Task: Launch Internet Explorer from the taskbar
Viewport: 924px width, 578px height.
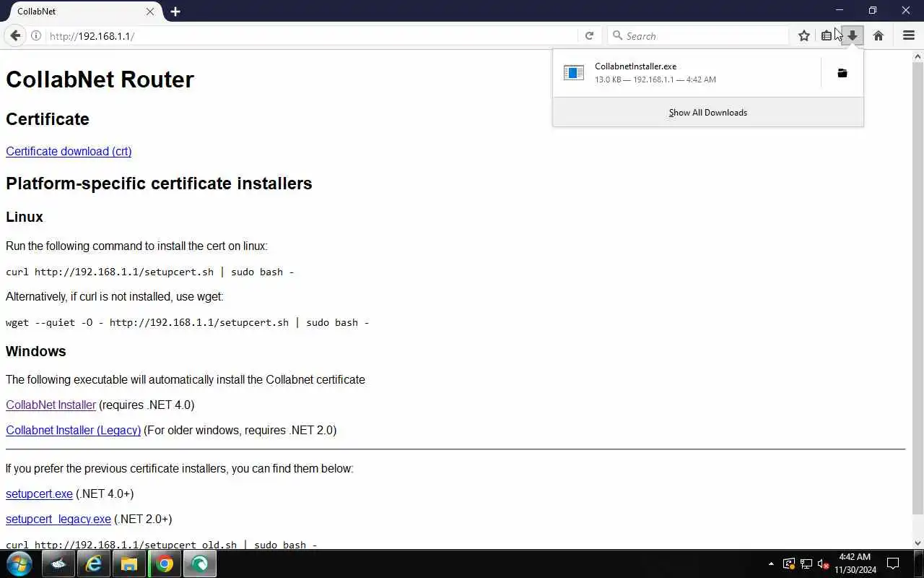Action: click(x=94, y=564)
